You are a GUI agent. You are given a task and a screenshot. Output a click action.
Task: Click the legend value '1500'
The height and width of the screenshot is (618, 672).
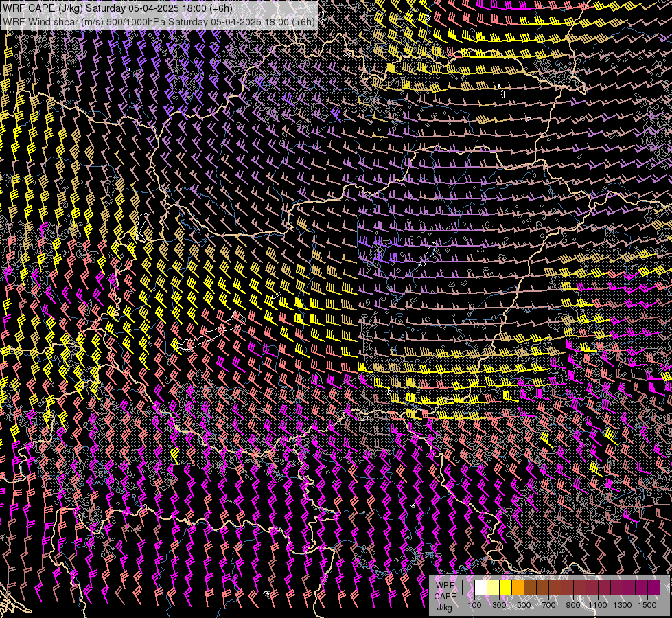pyautogui.click(x=647, y=605)
